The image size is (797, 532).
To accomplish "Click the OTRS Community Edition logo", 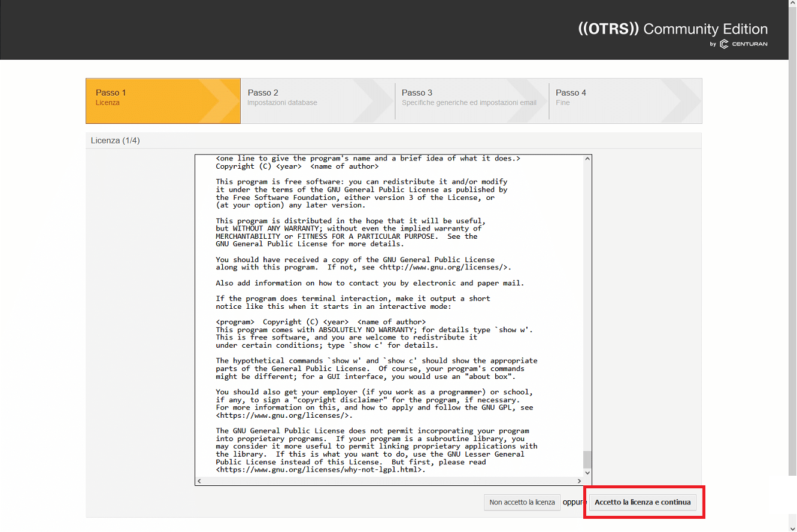I will pos(673,29).
